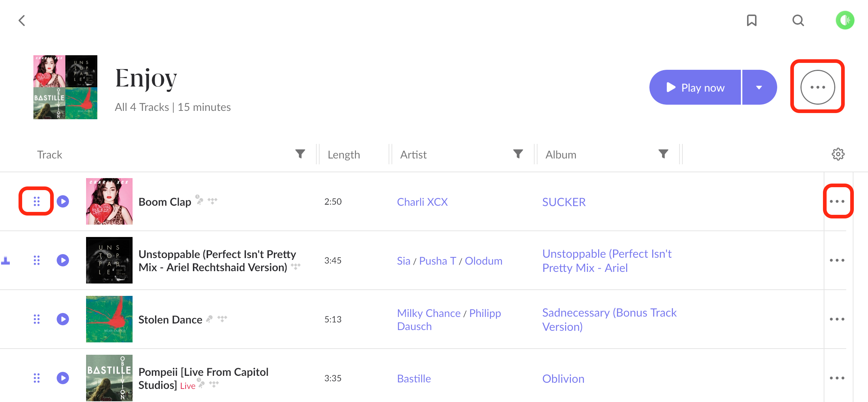The image size is (868, 402).
Task: Open the playlist's circular three-dot menu
Action: point(818,87)
